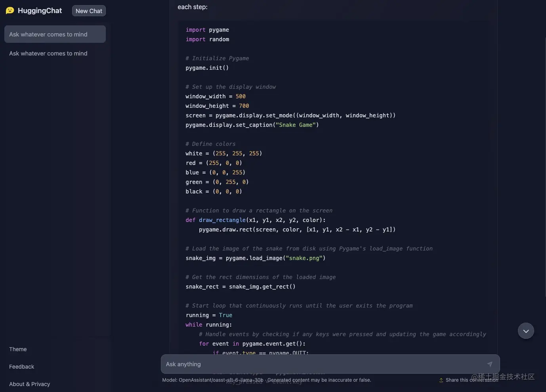The height and width of the screenshot is (392, 546).
Task: Click the 'running = True' line
Action: tap(209, 315)
